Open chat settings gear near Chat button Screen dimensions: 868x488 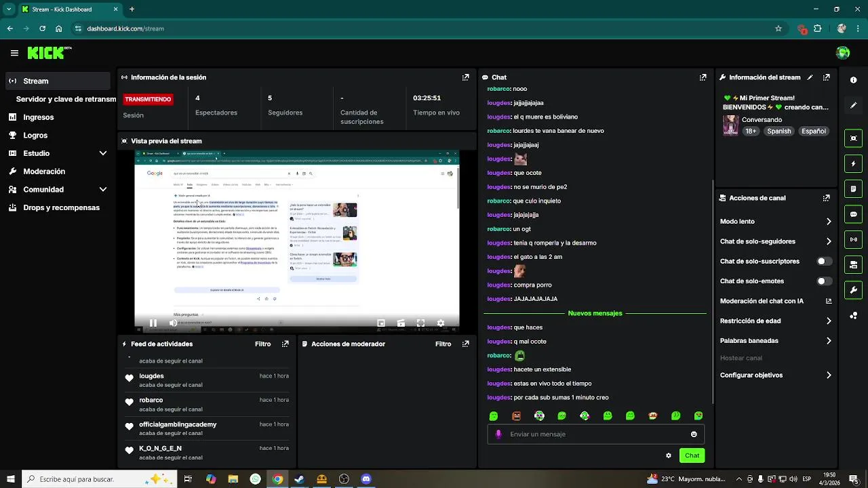click(x=669, y=455)
